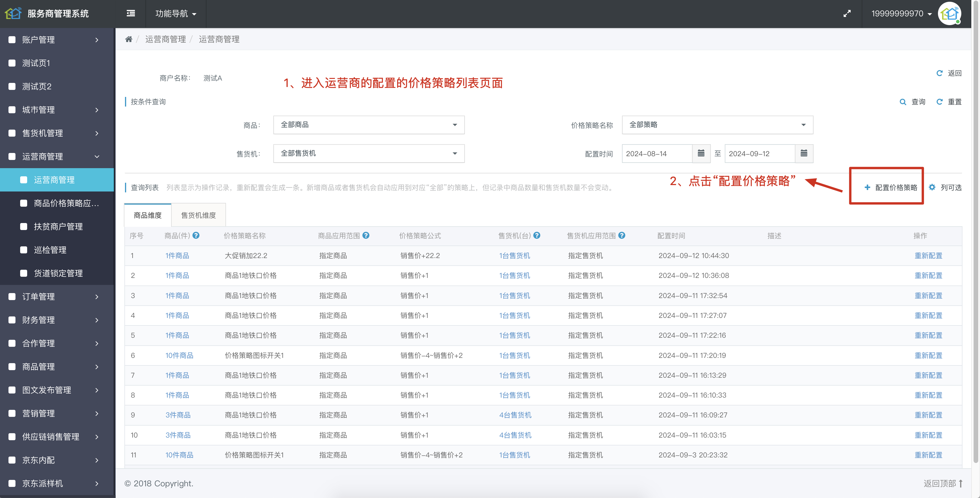Click help icon next to 商品应用范围 header
The image size is (980, 498).
(366, 236)
